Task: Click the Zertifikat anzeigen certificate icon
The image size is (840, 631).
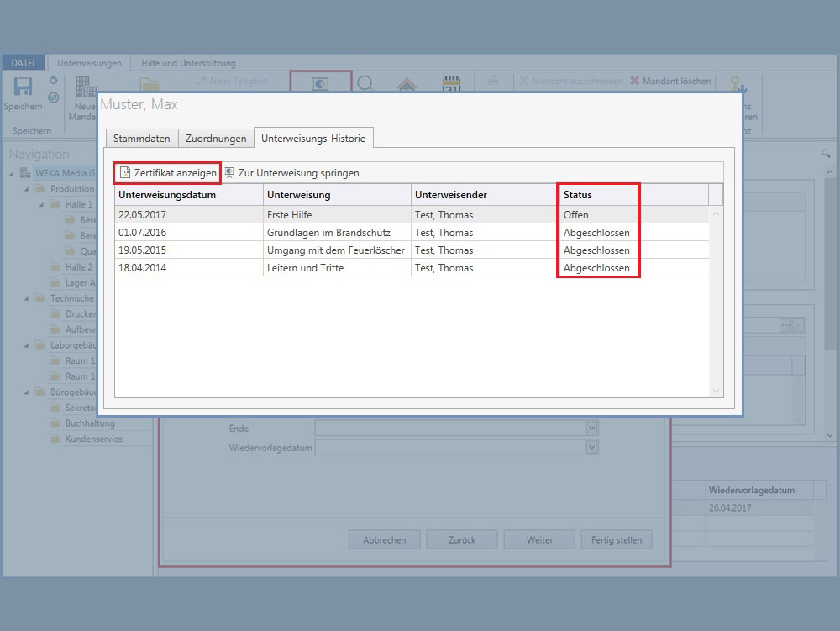Action: coord(125,173)
